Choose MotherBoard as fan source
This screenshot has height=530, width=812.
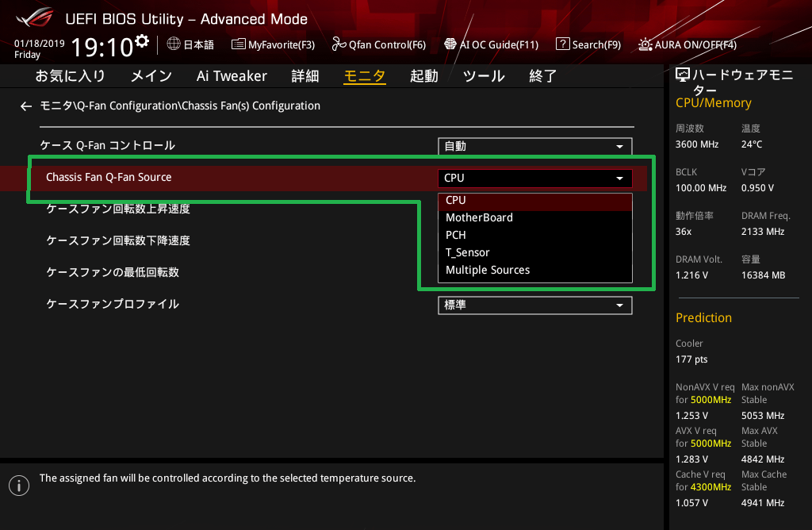point(535,217)
